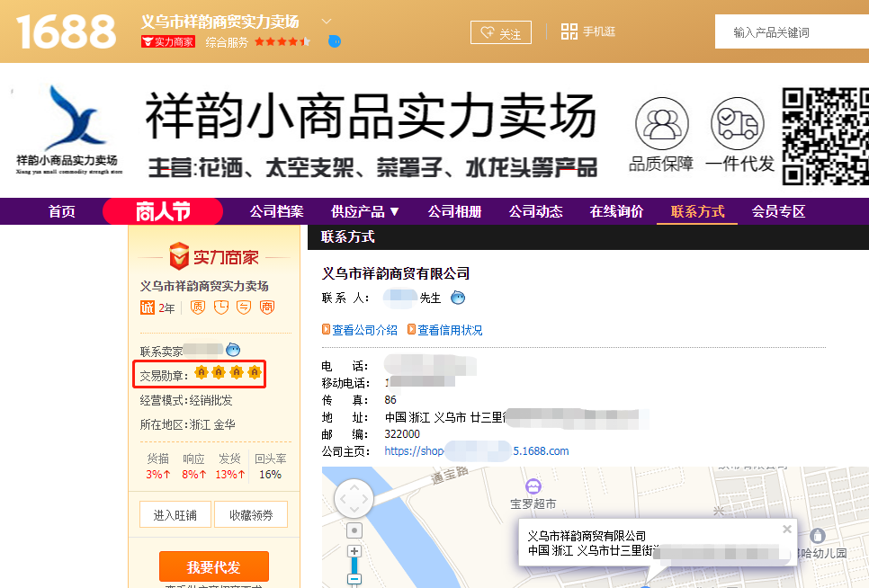This screenshot has width=869, height=588.
Task: Click Wangwang icon next to 联系卖家
Action: tap(233, 350)
